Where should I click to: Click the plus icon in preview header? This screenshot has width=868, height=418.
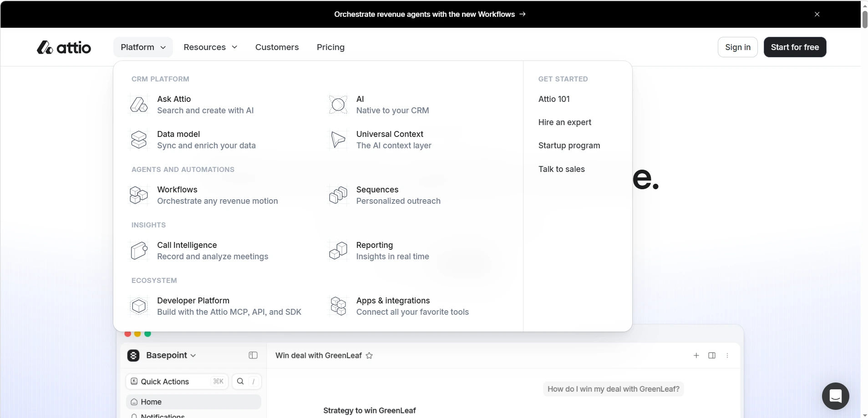[696, 355]
